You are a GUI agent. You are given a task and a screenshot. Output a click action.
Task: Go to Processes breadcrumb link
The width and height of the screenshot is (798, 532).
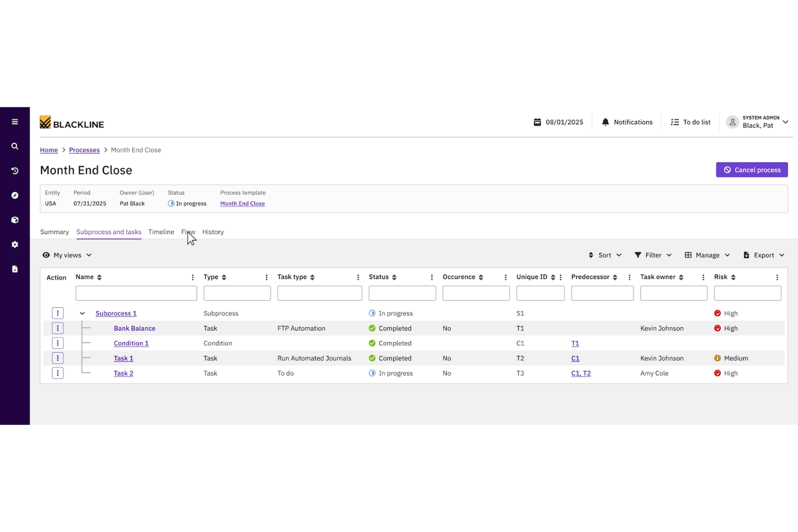(84, 150)
